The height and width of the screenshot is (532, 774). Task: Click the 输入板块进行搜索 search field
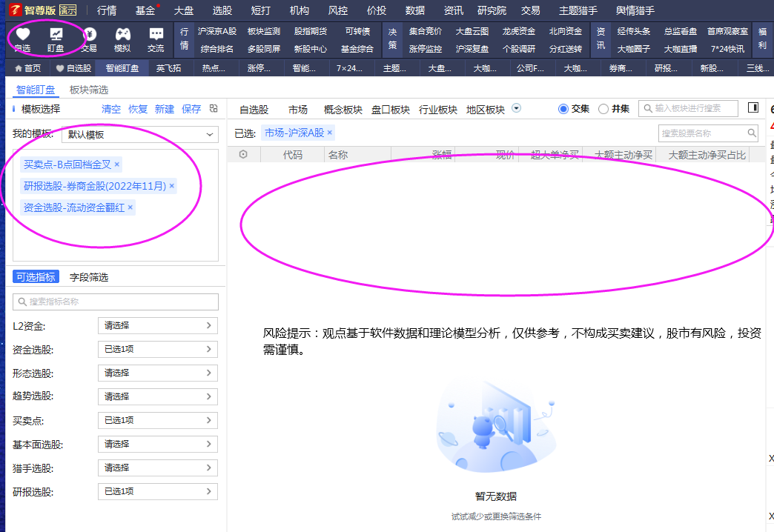pyautogui.click(x=688, y=108)
